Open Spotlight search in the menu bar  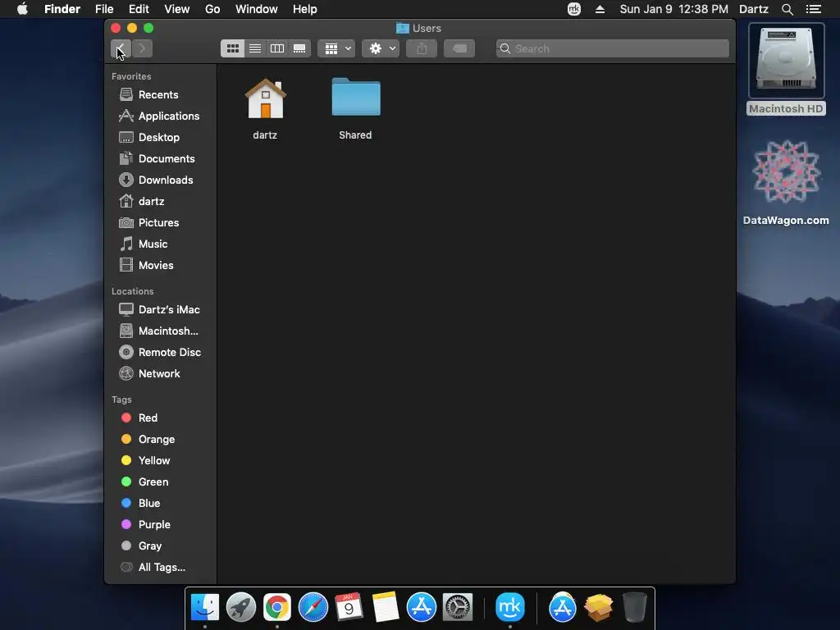click(x=787, y=9)
